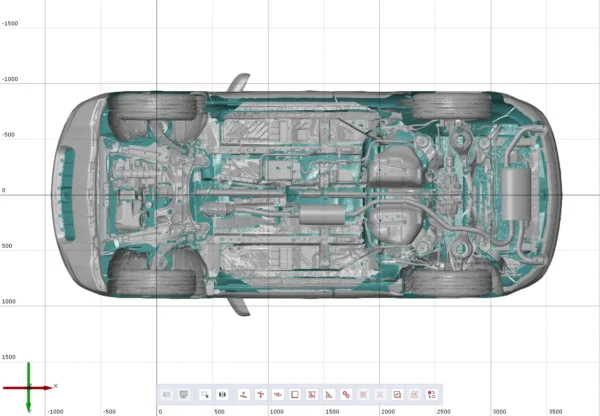Click the chain link icon

(346, 394)
